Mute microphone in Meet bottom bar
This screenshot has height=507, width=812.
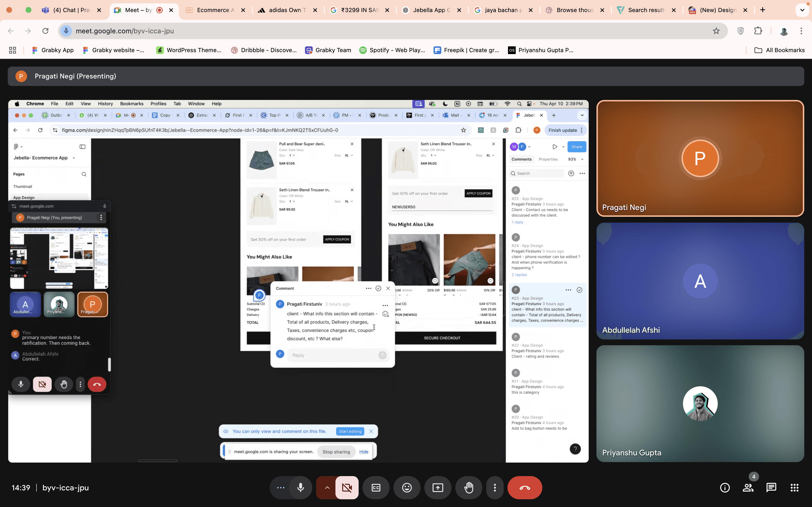tap(300, 488)
